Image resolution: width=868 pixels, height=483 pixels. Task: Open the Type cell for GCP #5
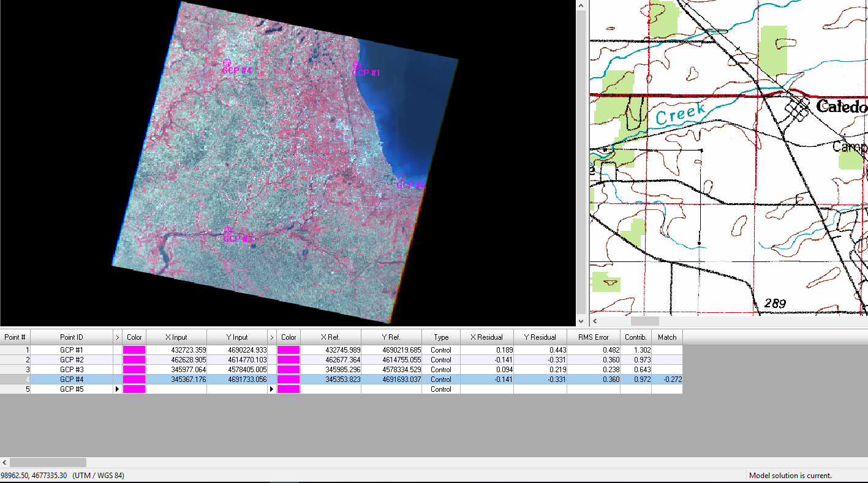pyautogui.click(x=440, y=389)
